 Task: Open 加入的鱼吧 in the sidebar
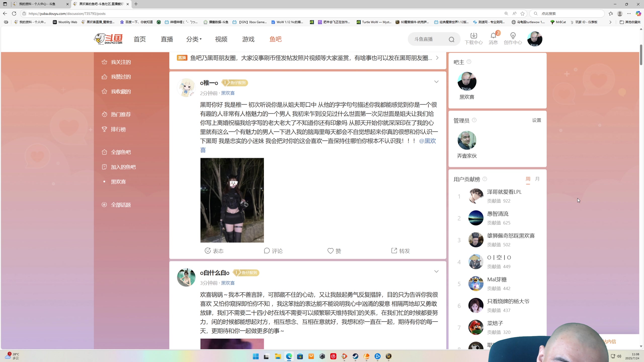pos(119,167)
